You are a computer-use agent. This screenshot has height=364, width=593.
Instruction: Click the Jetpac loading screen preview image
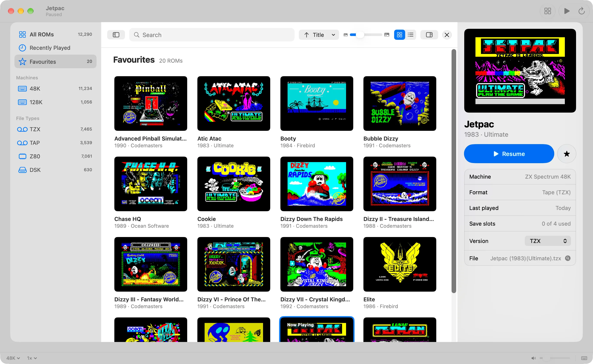click(520, 71)
